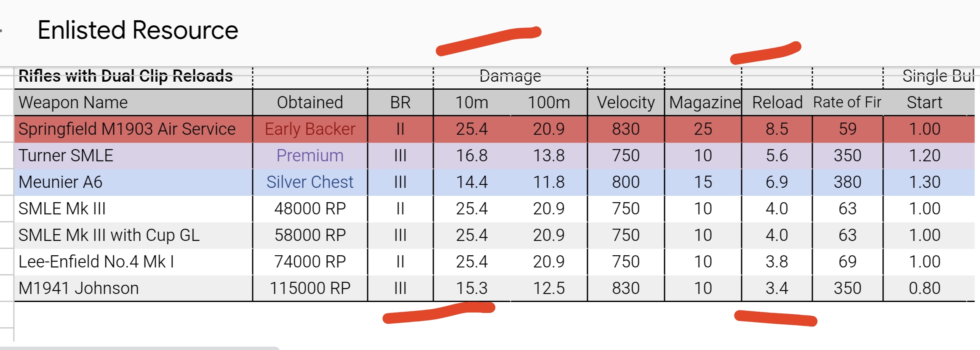
Task: Click the BR column header cell
Action: [400, 102]
